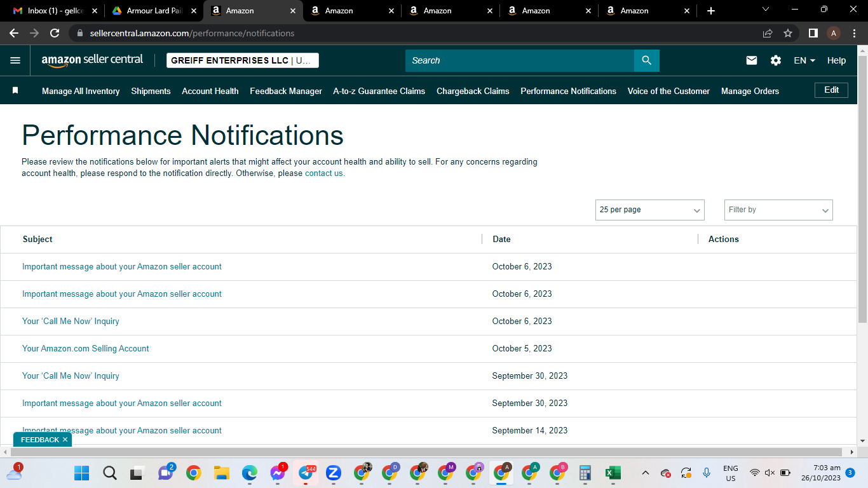Open the Seller Central messages envelope

coord(752,60)
